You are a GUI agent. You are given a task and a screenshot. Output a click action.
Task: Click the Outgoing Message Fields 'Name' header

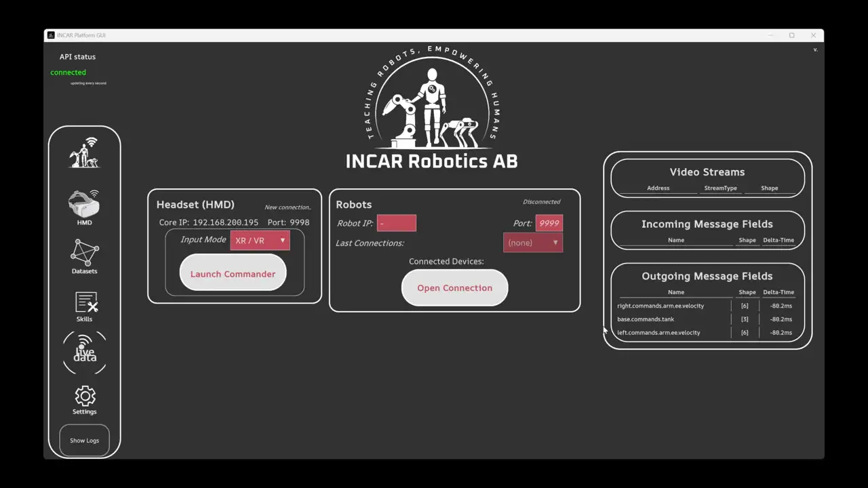point(676,292)
